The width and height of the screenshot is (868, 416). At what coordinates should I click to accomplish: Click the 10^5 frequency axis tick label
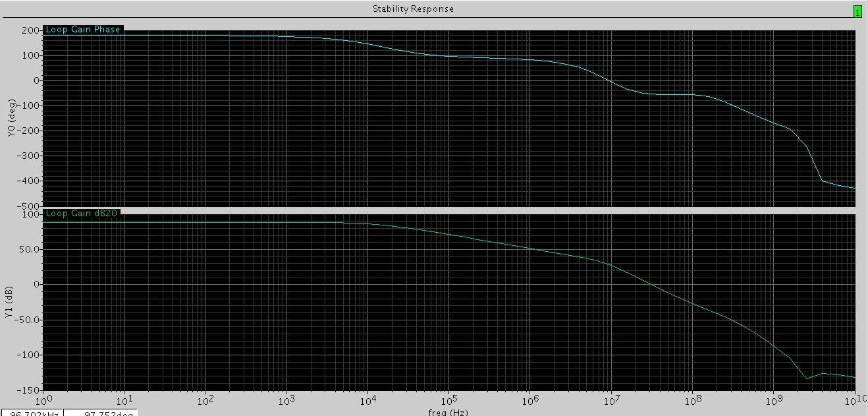coord(448,400)
